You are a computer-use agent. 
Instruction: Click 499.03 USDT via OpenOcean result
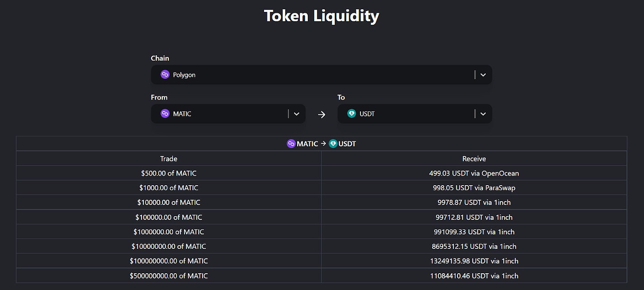tap(474, 173)
